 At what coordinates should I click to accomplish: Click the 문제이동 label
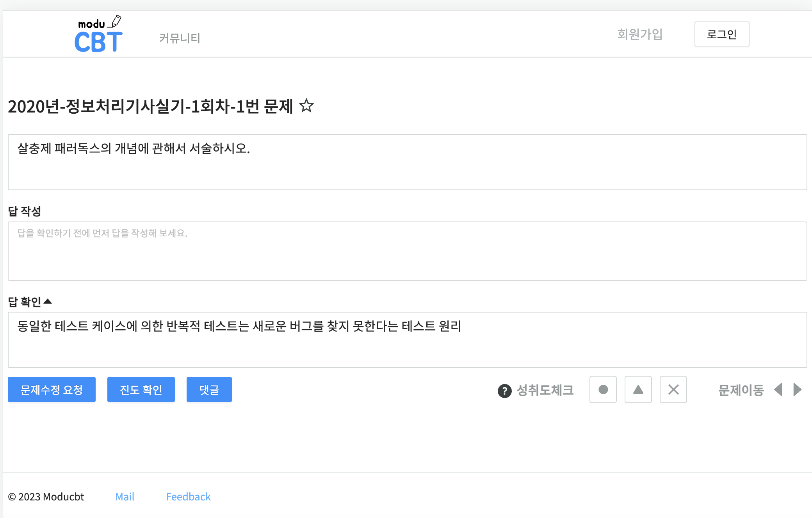click(x=741, y=390)
